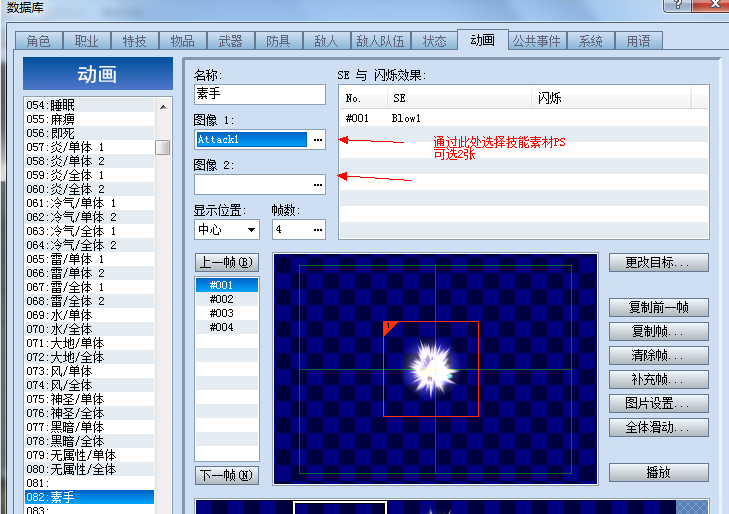Open the 帧数 ellipsis button
Screen dimensions: 729x514
[x=318, y=230]
